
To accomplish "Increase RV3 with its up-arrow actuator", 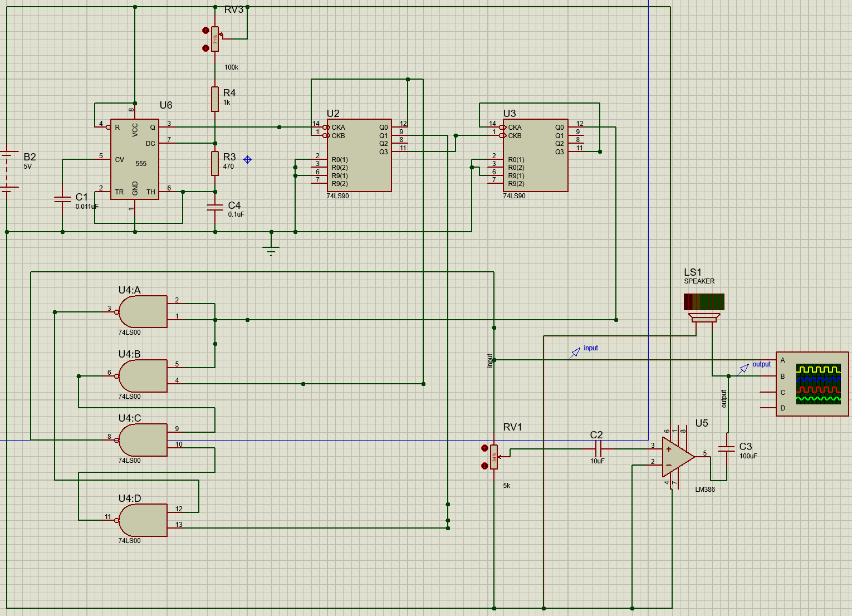I will [x=205, y=31].
